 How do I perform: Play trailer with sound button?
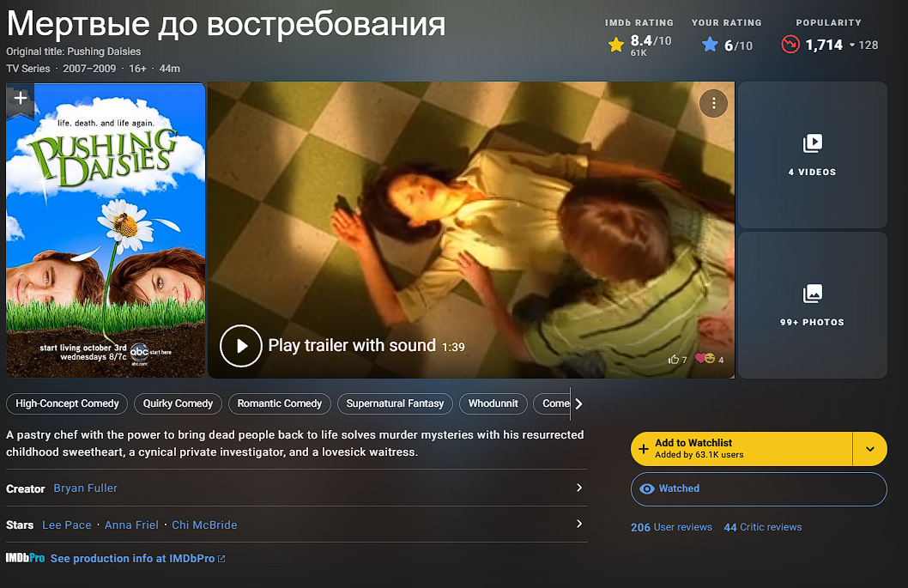[241, 346]
